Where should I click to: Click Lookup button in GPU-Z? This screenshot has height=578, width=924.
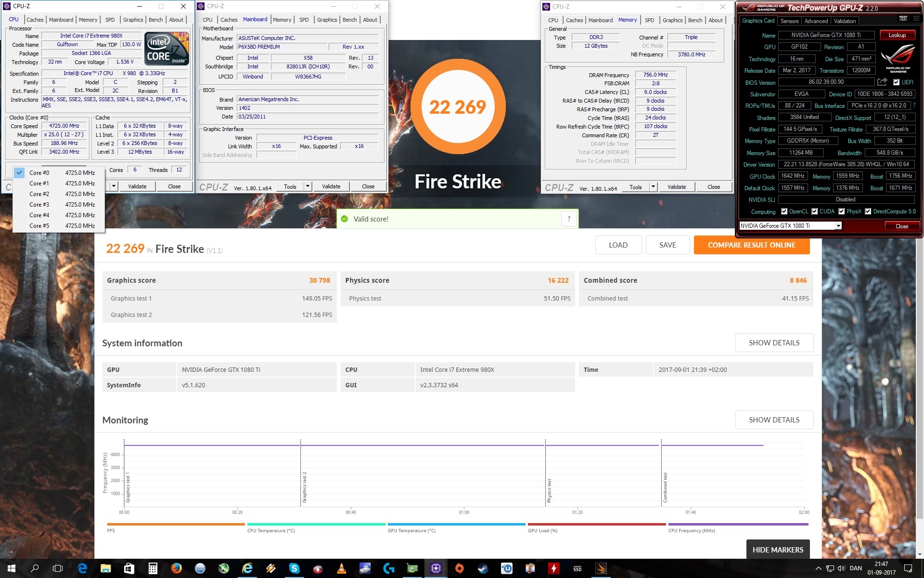[x=897, y=35]
